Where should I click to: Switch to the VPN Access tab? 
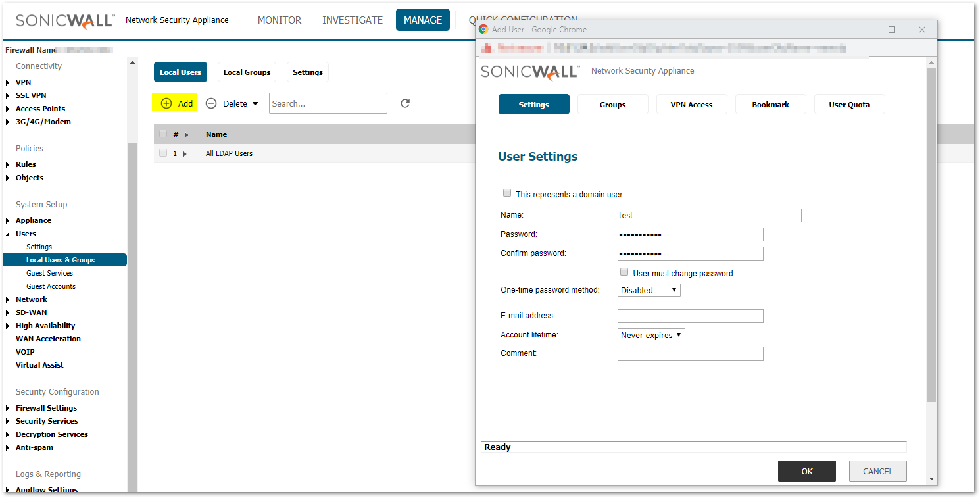(x=691, y=105)
